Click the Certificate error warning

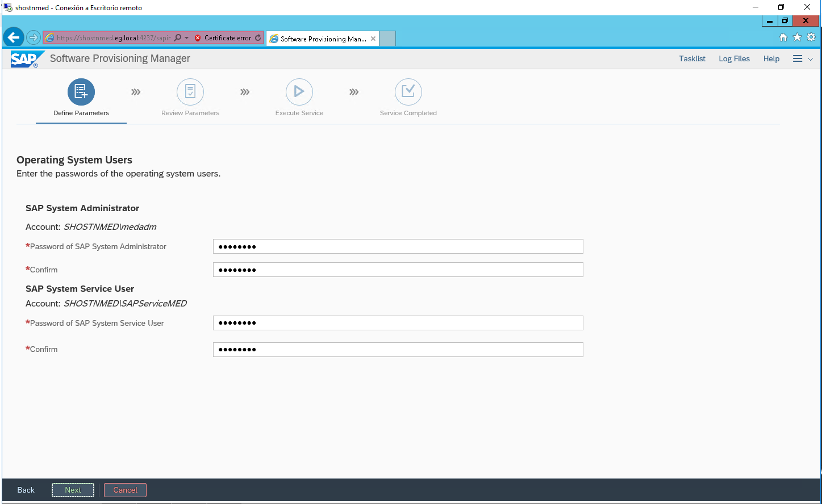pos(223,38)
